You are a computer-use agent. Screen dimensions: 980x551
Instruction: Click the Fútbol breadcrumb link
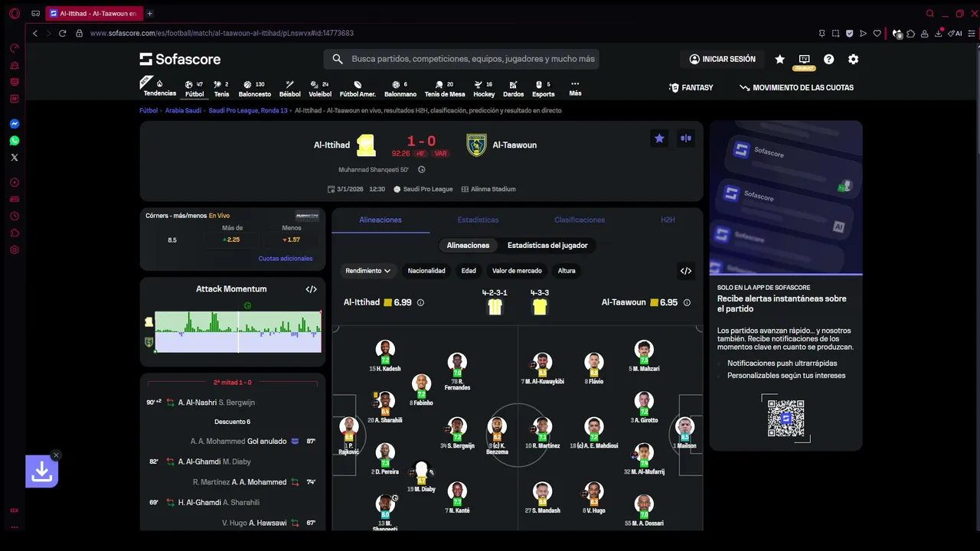149,110
